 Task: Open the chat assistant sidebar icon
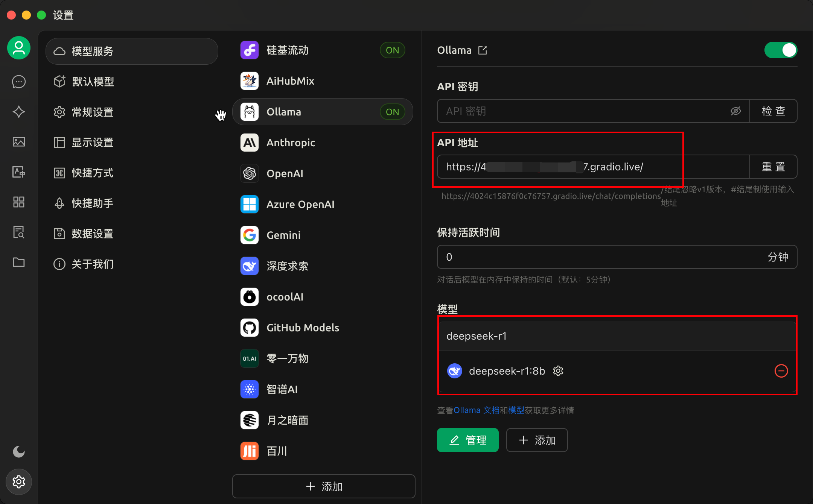19,82
